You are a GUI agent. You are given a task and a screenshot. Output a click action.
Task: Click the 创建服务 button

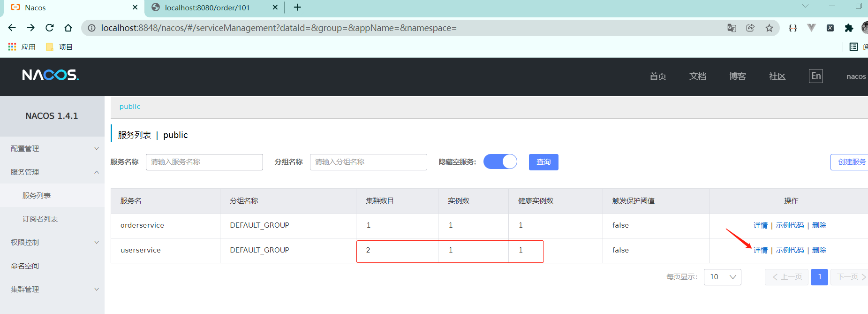tap(849, 162)
